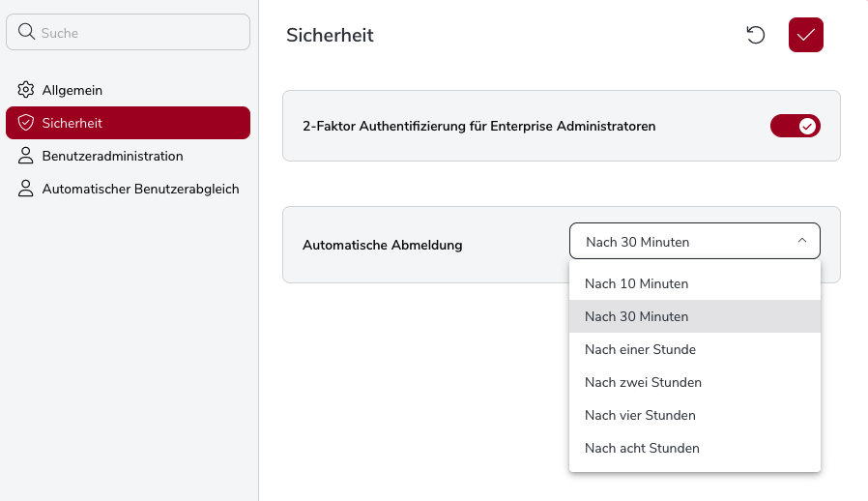
Task: Select "Nach einer Stunde" option
Action: [x=640, y=349]
